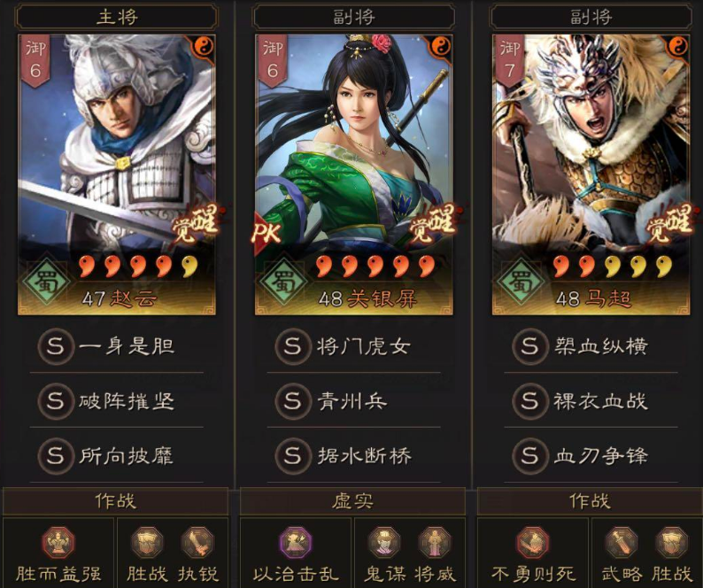This screenshot has height=588, width=703.
Task: Select the middle 副将 header above 关银屏
Action: pos(354,17)
